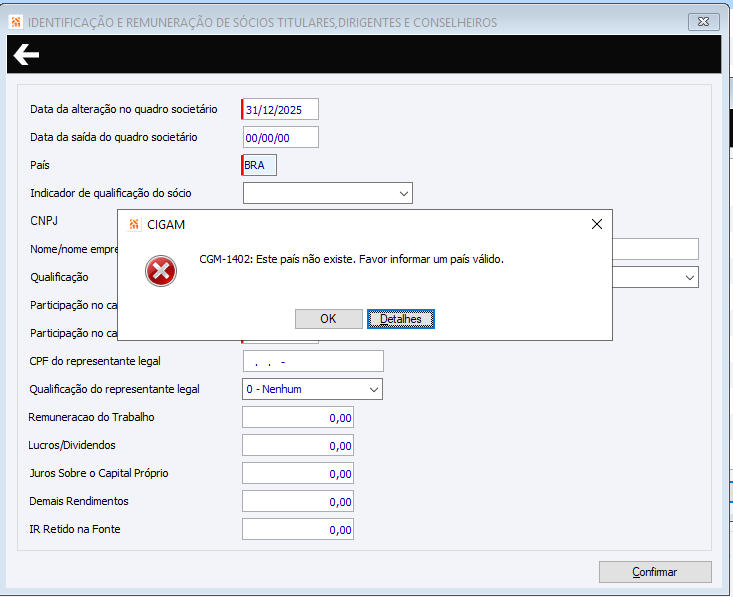Click the Lucros/Dividendos value field

298,445
